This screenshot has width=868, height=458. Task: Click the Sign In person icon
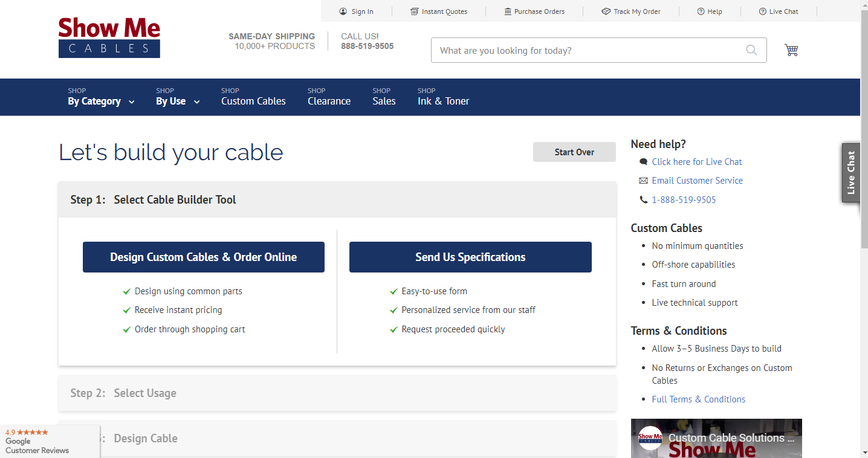(343, 11)
